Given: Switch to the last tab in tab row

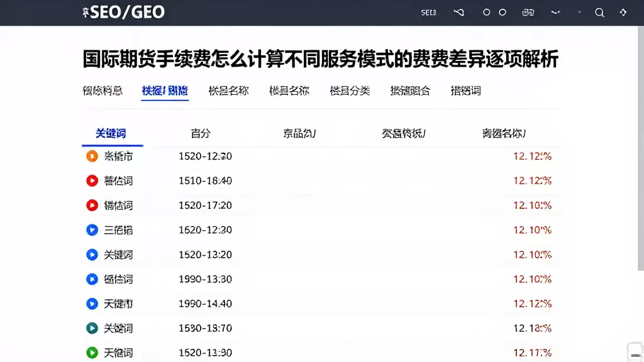Looking at the screenshot, I should click(465, 90).
